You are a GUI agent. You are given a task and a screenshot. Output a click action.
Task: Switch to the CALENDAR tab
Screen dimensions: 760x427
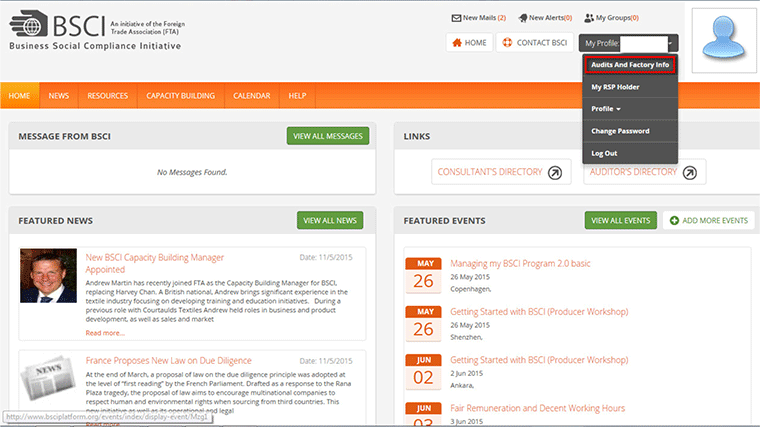coord(252,96)
